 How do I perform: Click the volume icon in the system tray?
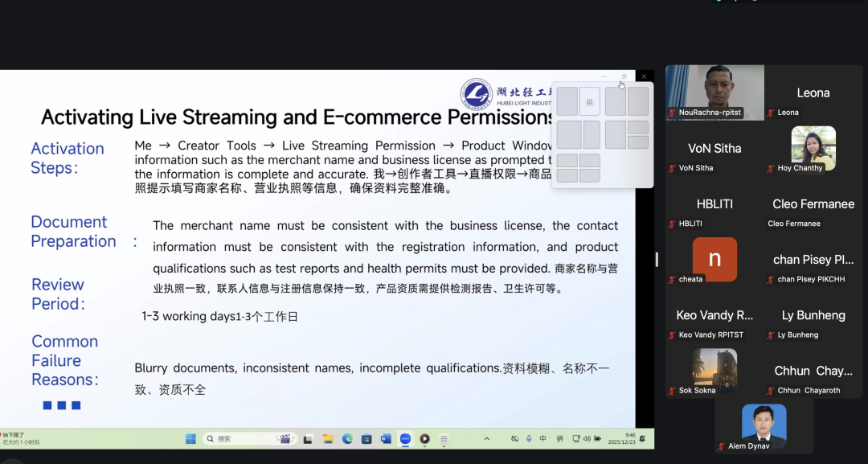click(x=588, y=440)
